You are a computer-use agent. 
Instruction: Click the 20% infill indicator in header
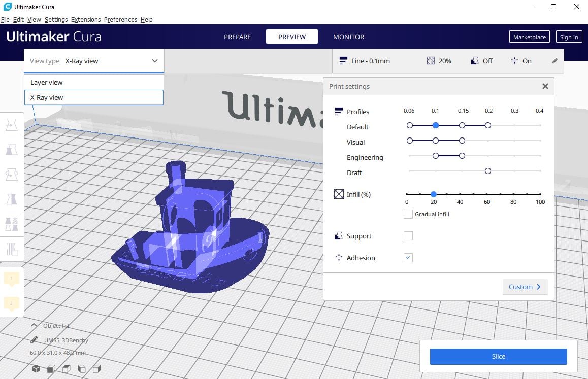point(439,61)
